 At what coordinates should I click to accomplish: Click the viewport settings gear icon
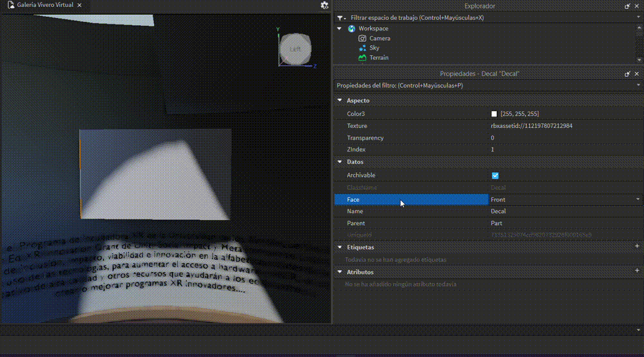pyautogui.click(x=325, y=5)
